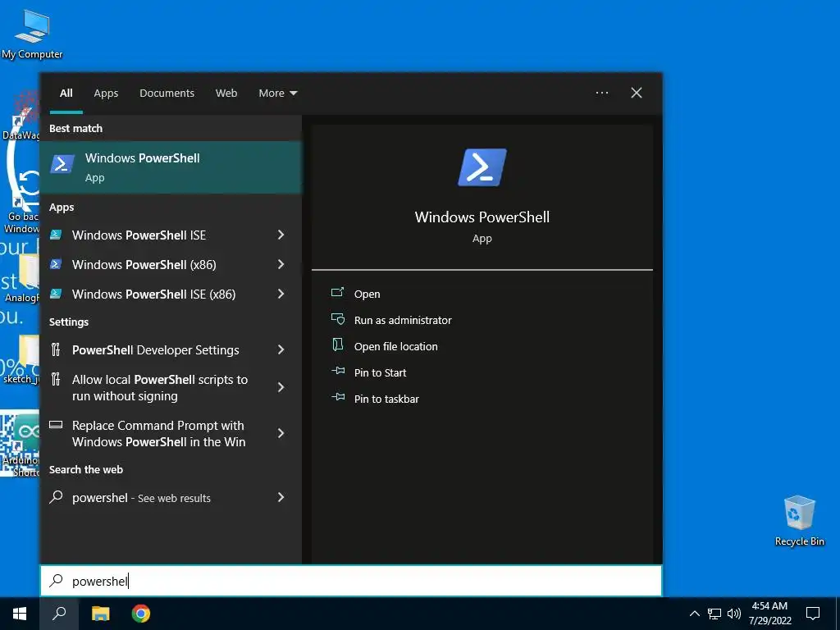Click the Allow local PowerShell scripts settings icon
Image resolution: width=840 pixels, height=630 pixels.
point(56,379)
